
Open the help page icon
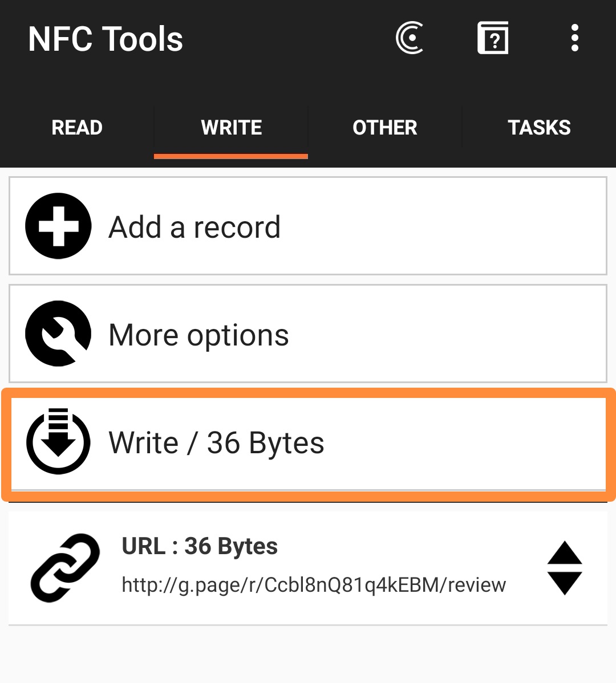[493, 38]
